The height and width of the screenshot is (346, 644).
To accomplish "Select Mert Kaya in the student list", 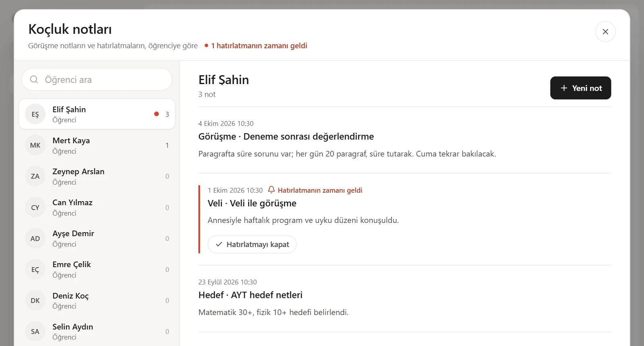I will click(97, 145).
